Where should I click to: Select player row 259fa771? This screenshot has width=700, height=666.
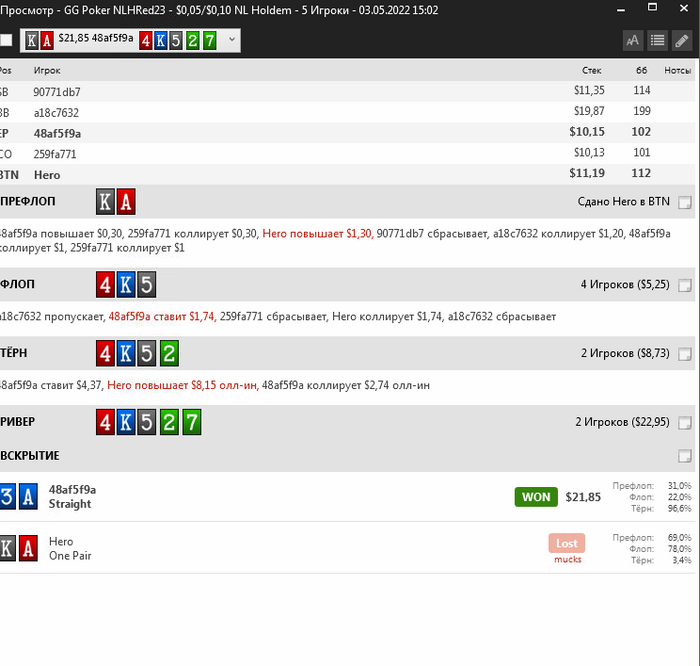[347, 154]
